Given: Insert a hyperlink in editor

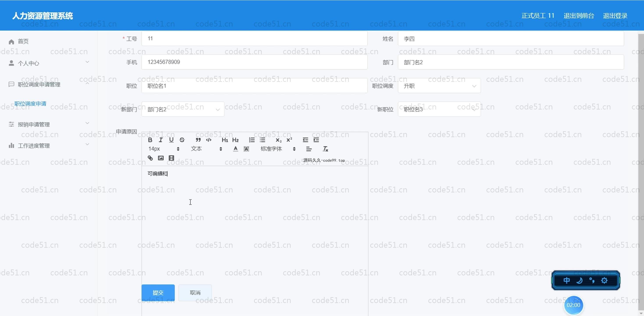Looking at the screenshot, I should pyautogui.click(x=150, y=158).
